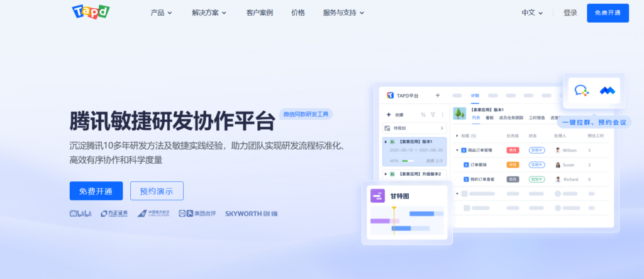Expand the 【卖家应用】版本1 triangle
The height and width of the screenshot is (279, 644).
(386, 142)
